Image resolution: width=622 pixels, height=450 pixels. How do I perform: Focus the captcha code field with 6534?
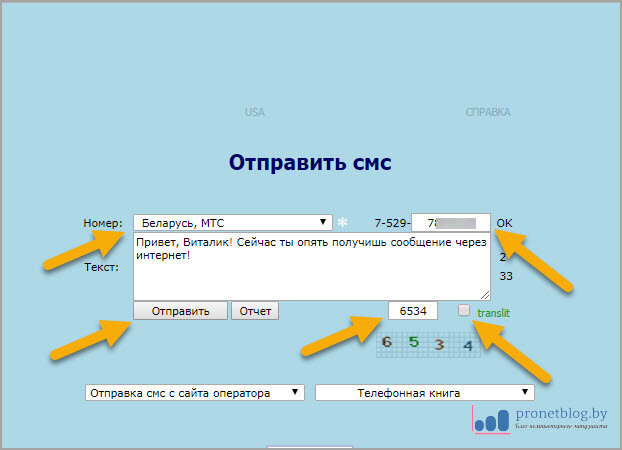click(413, 311)
